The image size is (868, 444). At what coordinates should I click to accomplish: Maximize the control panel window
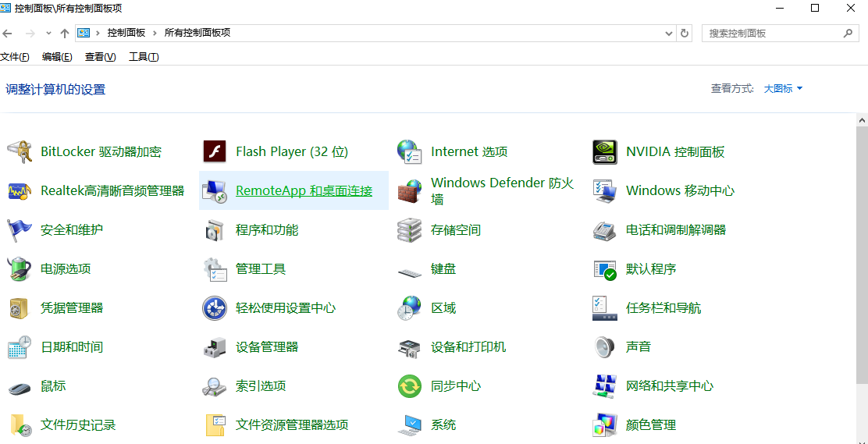point(815,8)
